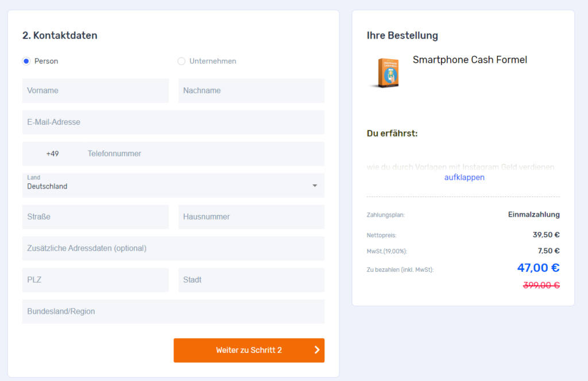
Task: Click the Straße input field
Action: [96, 217]
